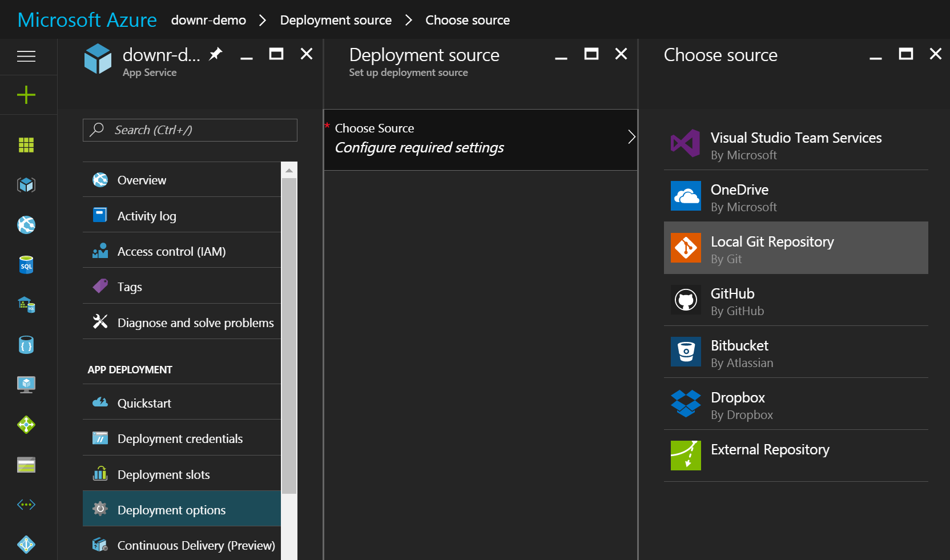Open Access control (IAM)
This screenshot has height=560, width=950.
tap(182, 251)
